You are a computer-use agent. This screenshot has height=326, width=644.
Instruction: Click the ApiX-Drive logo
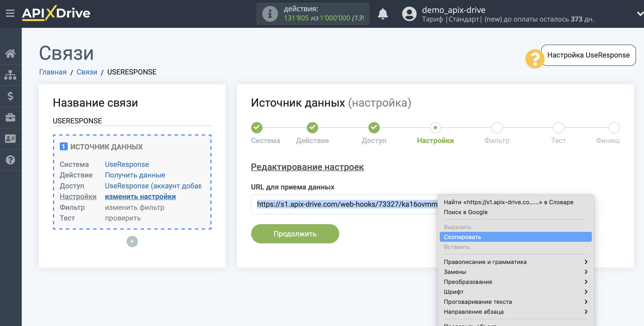[56, 13]
